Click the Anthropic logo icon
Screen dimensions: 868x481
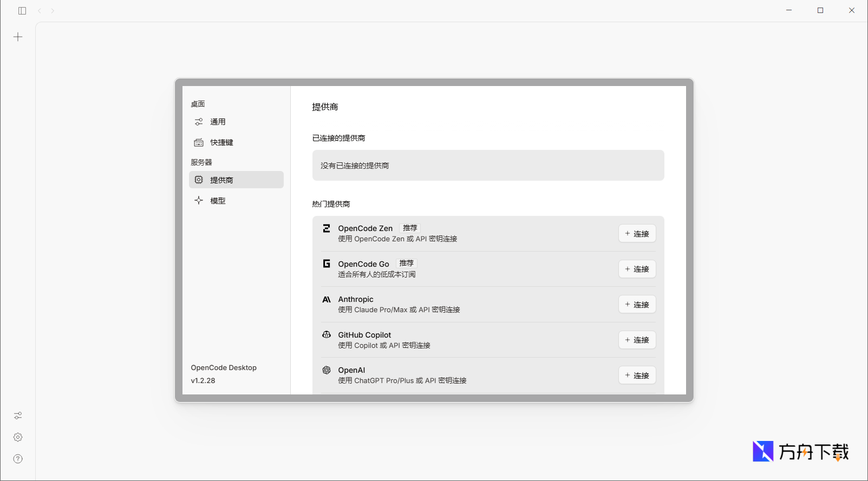coord(327,299)
